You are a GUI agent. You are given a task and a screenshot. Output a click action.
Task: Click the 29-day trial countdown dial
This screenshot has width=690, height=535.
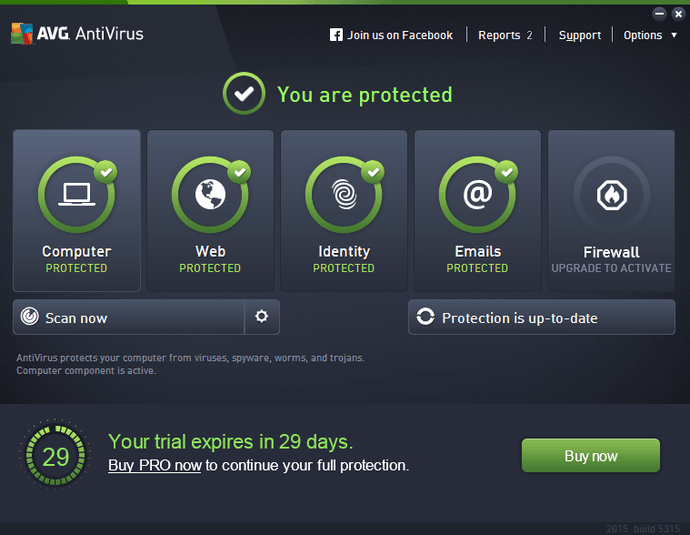[x=55, y=455]
